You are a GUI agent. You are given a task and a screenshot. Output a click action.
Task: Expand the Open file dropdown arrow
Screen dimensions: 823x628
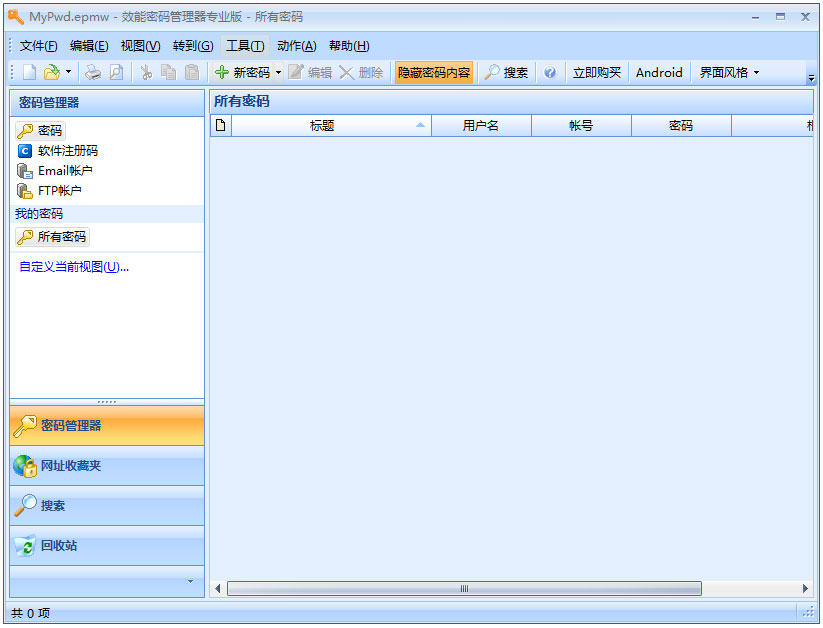[x=68, y=72]
